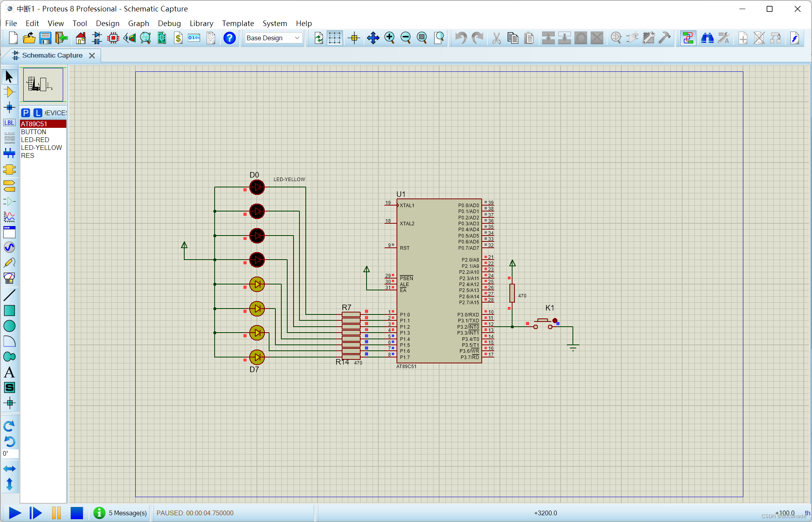Toggle the grid display icon
The height and width of the screenshot is (522, 812).
pyautogui.click(x=335, y=38)
